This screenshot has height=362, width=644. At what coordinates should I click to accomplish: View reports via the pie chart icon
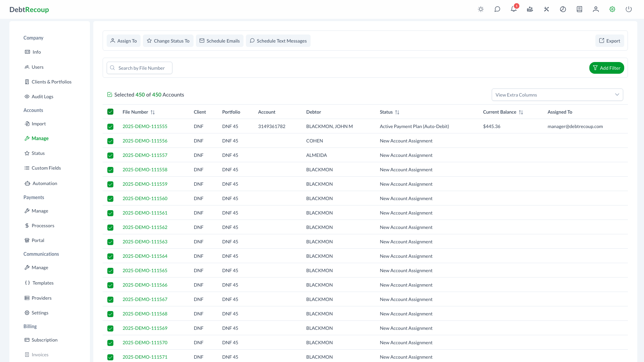tap(563, 9)
